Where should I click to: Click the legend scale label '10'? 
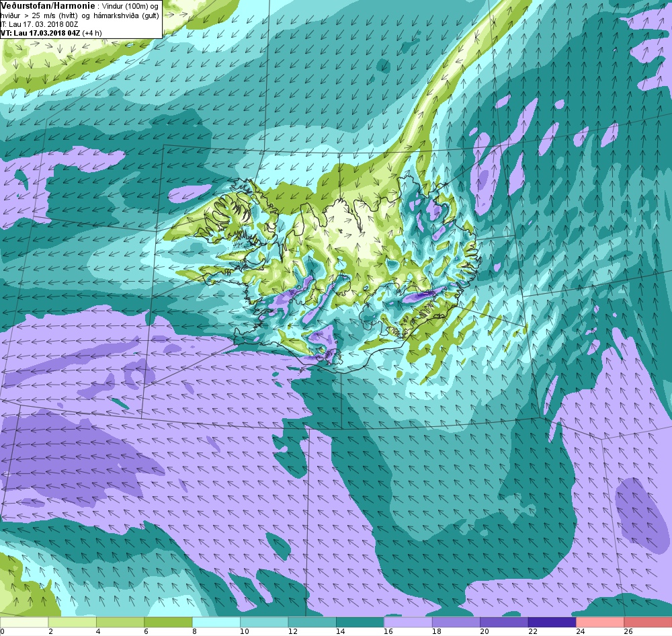(x=245, y=631)
